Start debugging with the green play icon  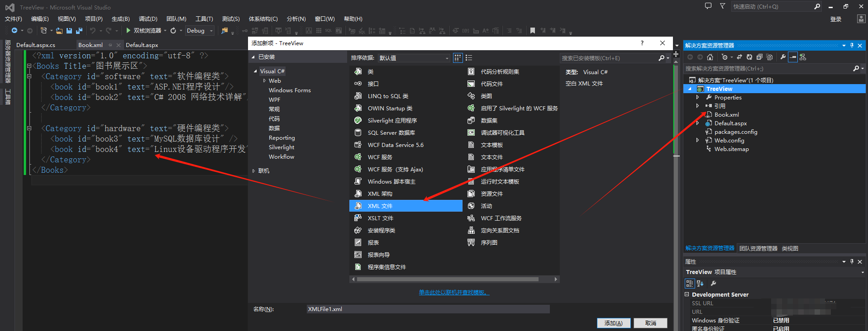click(x=129, y=30)
